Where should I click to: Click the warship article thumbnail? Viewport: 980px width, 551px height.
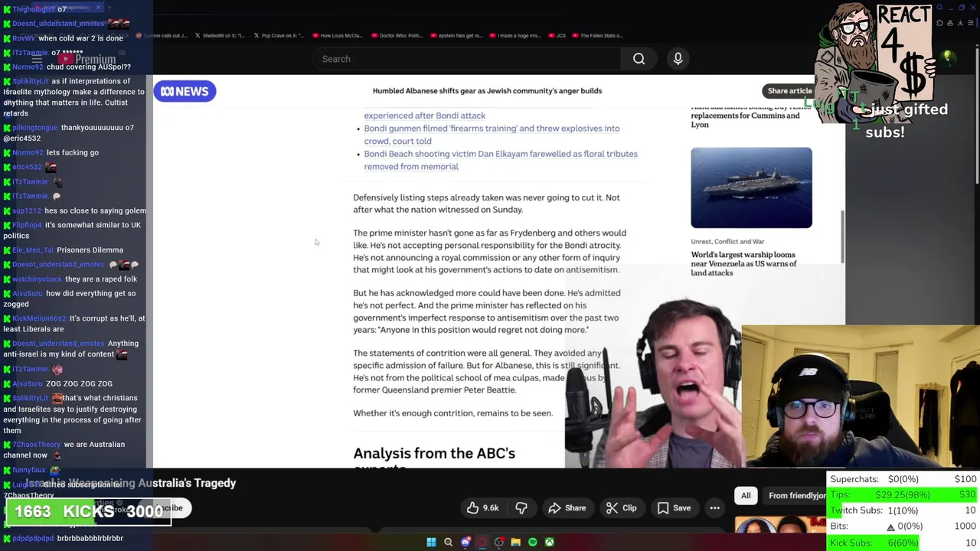pos(751,187)
